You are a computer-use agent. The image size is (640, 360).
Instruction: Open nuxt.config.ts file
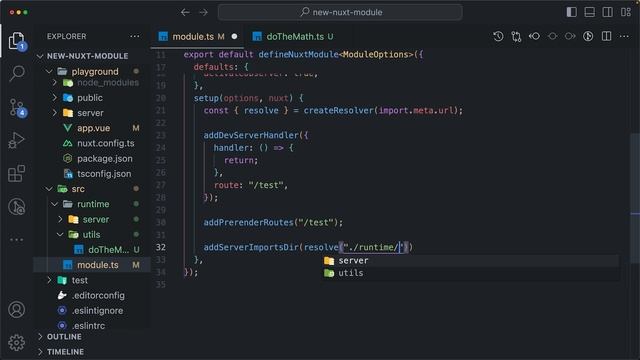tap(92, 143)
